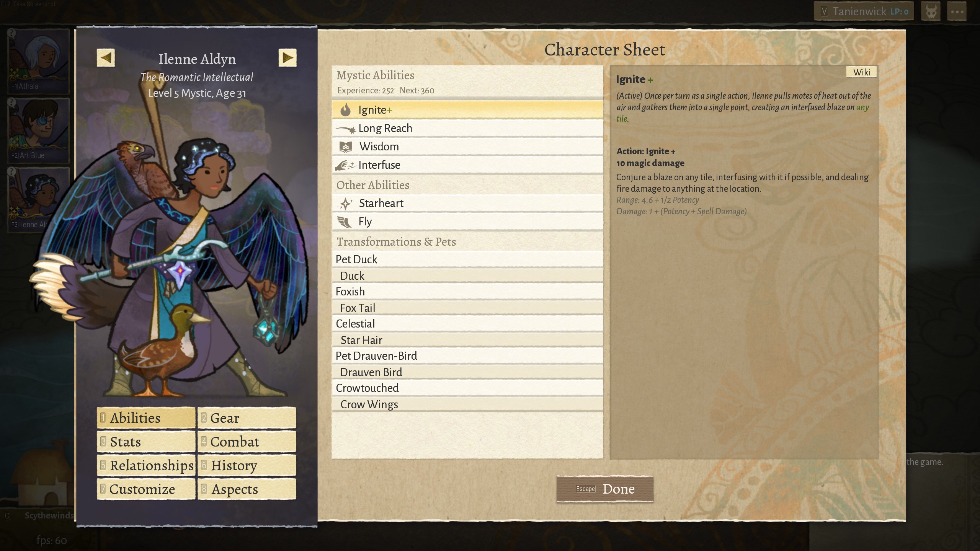
Task: Select the Wisdom book icon
Action: 346,147
